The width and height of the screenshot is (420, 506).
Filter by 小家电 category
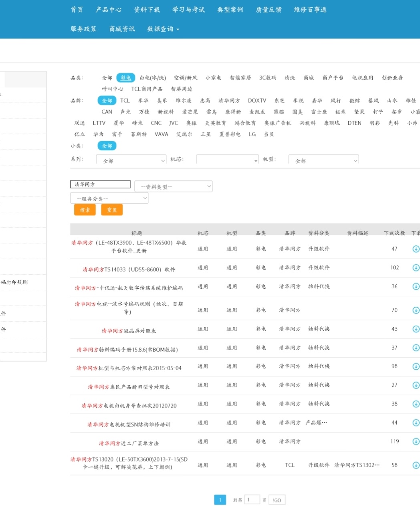tap(213, 78)
